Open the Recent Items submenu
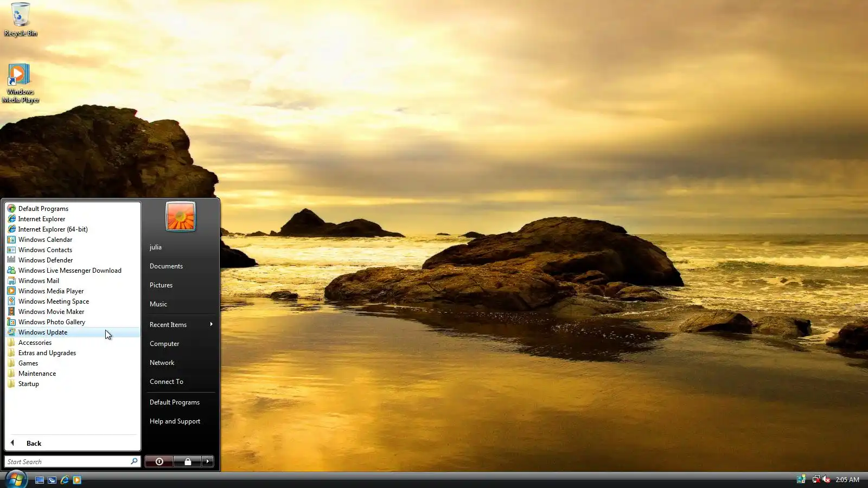Viewport: 868px width, 488px height. pyautogui.click(x=181, y=325)
